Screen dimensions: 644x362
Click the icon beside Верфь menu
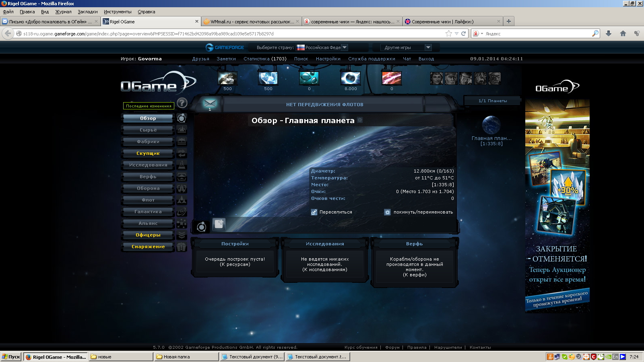182,176
